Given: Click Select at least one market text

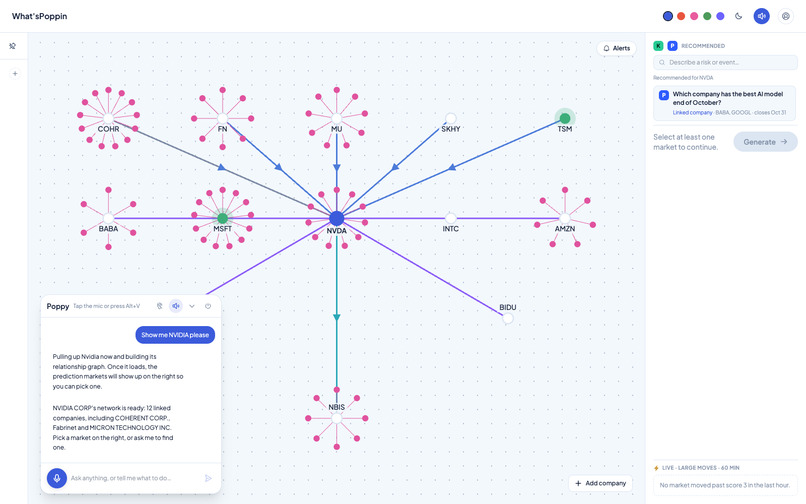Looking at the screenshot, I should click(x=686, y=142).
